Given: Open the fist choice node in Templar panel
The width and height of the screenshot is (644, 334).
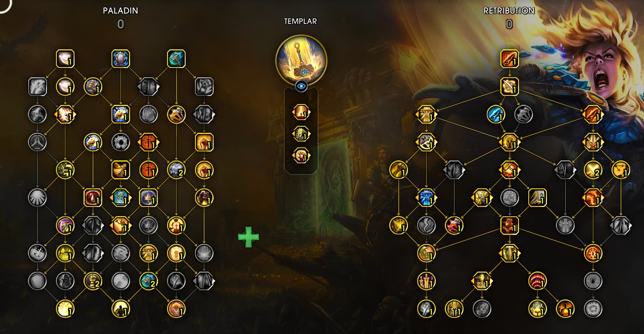Looking at the screenshot, I should [301, 155].
